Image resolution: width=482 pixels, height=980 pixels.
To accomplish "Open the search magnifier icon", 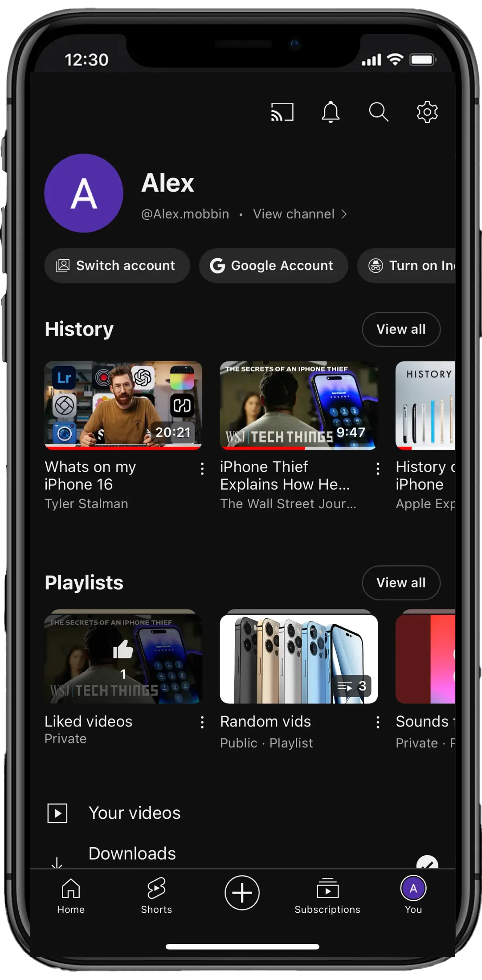I will click(378, 112).
